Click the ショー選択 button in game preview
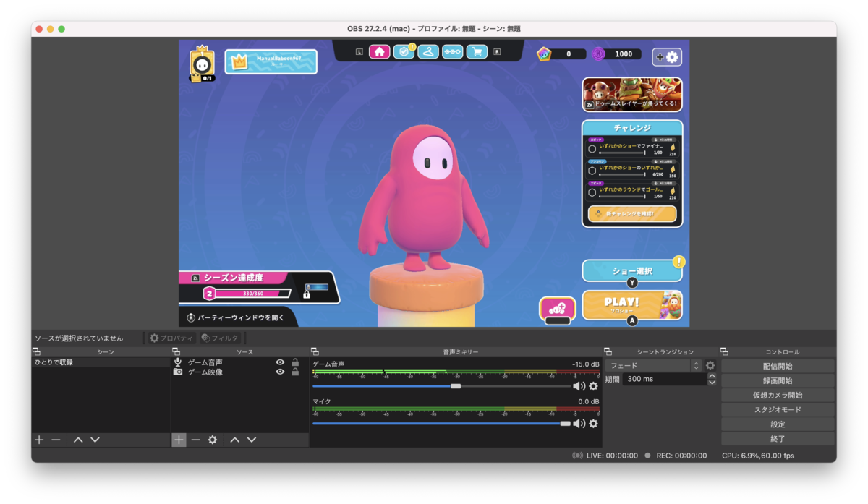This screenshot has height=504, width=868. 632,270
